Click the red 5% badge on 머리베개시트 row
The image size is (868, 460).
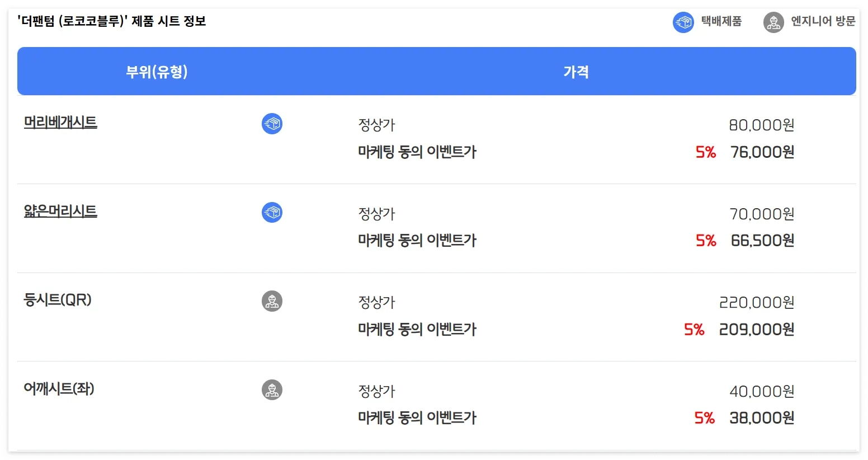[x=704, y=152]
